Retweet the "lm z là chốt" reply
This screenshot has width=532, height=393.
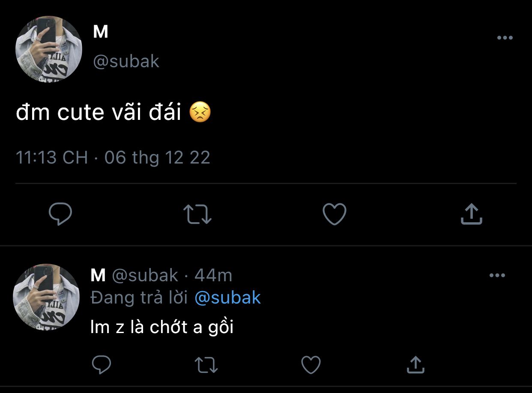[x=206, y=365]
